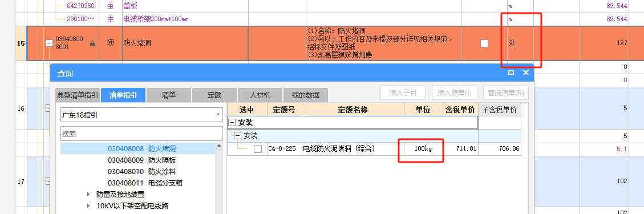Click 防火堵洞 name cell in row 15
The height and width of the screenshot is (214, 644).
[185, 43]
